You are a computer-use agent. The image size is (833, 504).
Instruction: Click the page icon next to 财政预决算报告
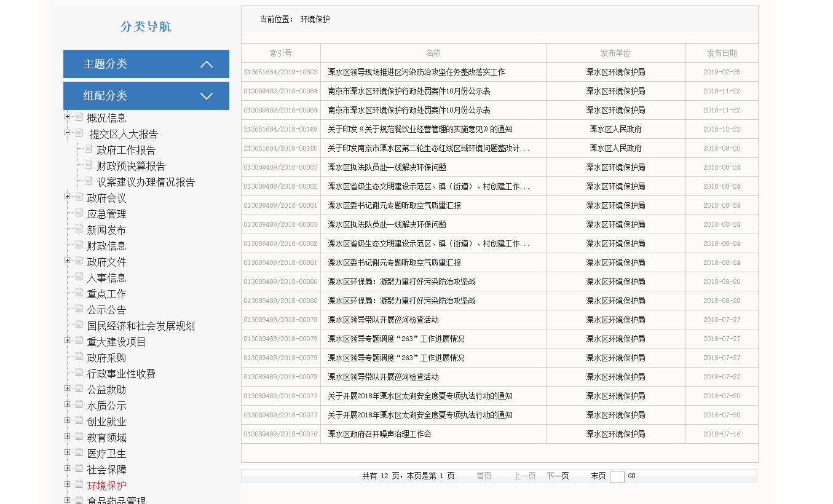click(x=89, y=165)
